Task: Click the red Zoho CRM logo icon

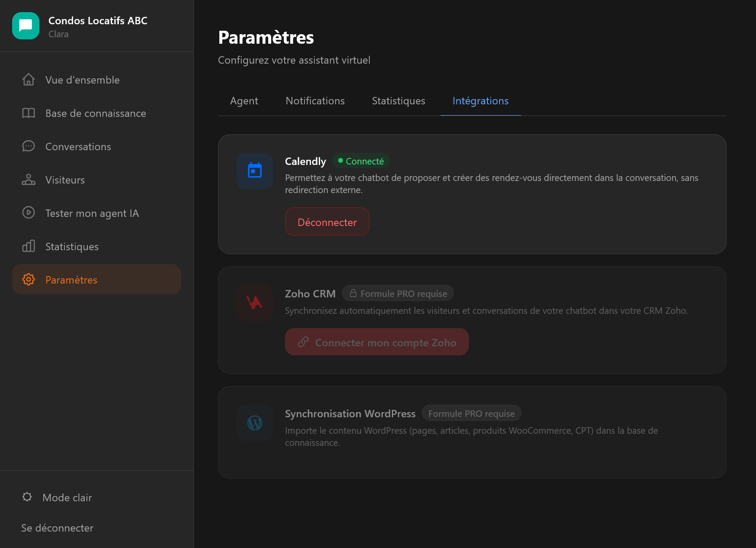Action: pyautogui.click(x=255, y=303)
